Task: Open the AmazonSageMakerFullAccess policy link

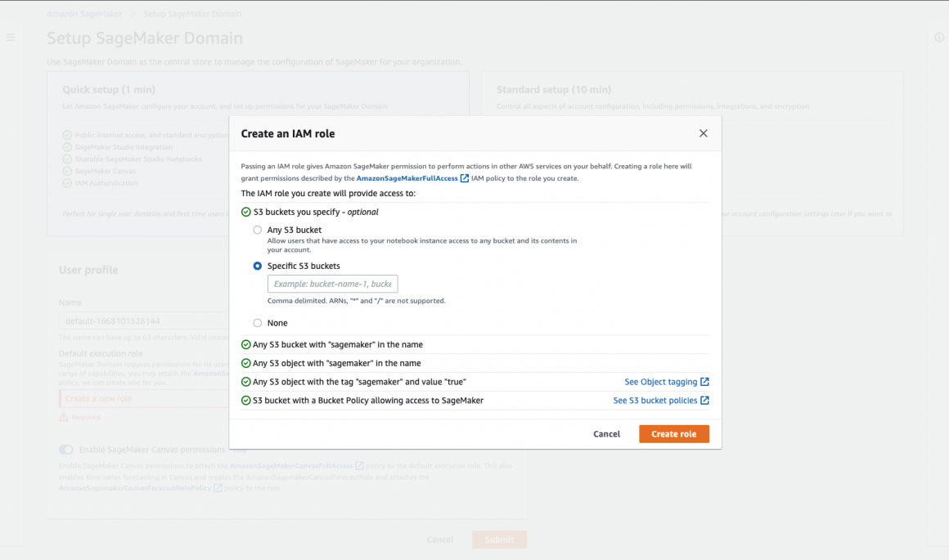Action: pyautogui.click(x=407, y=178)
